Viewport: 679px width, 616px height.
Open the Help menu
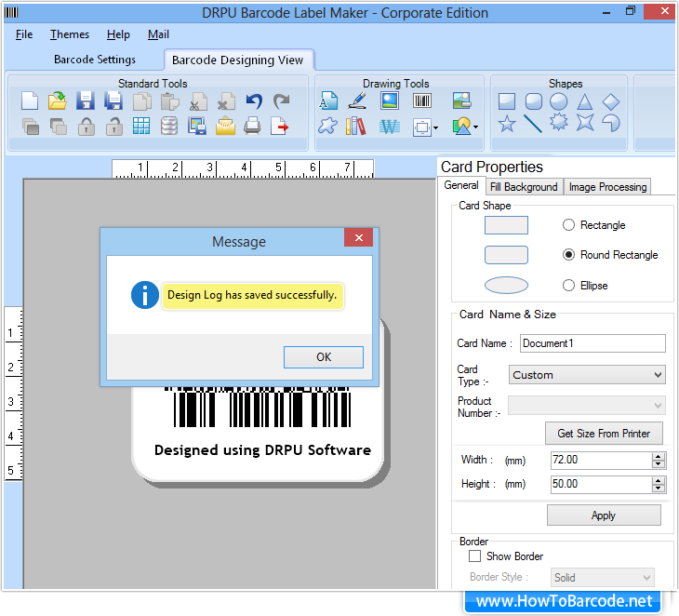coord(118,34)
